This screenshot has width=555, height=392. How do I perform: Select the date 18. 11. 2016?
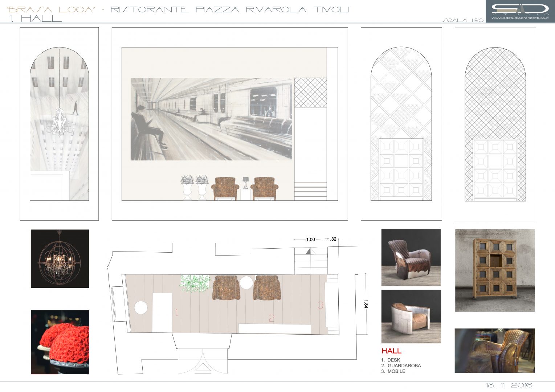509,385
